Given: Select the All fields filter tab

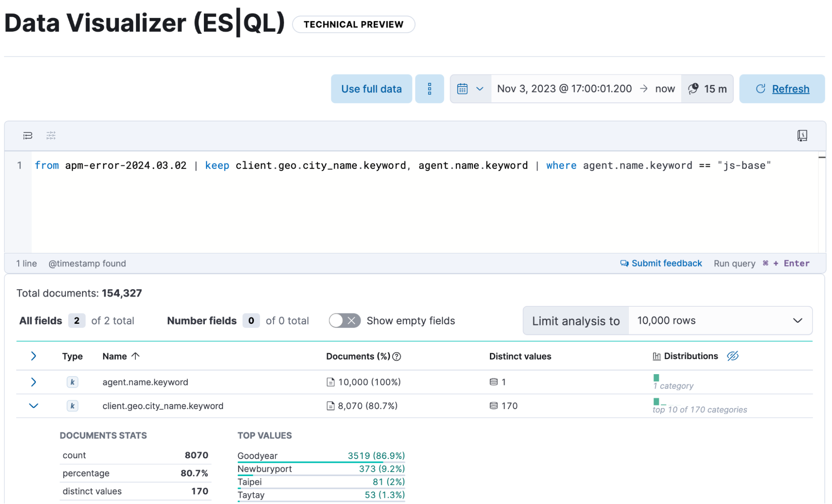Looking at the screenshot, I should 40,320.
